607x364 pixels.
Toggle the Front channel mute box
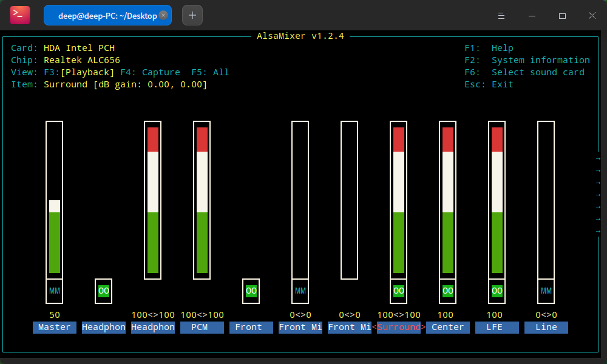click(x=251, y=291)
